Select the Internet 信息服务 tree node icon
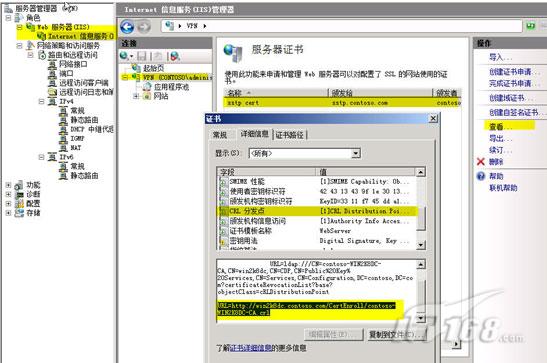The image size is (547, 363). pyautogui.click(x=42, y=36)
